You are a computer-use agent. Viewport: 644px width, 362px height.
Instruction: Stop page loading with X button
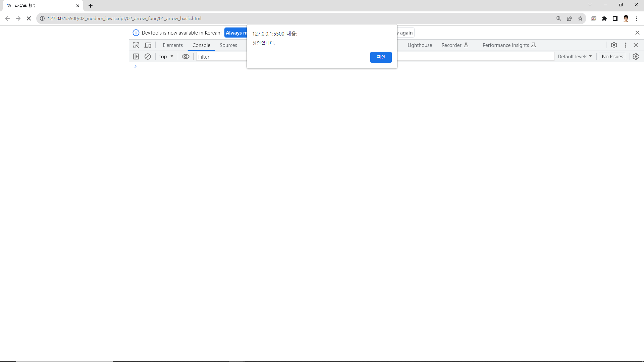point(29,18)
